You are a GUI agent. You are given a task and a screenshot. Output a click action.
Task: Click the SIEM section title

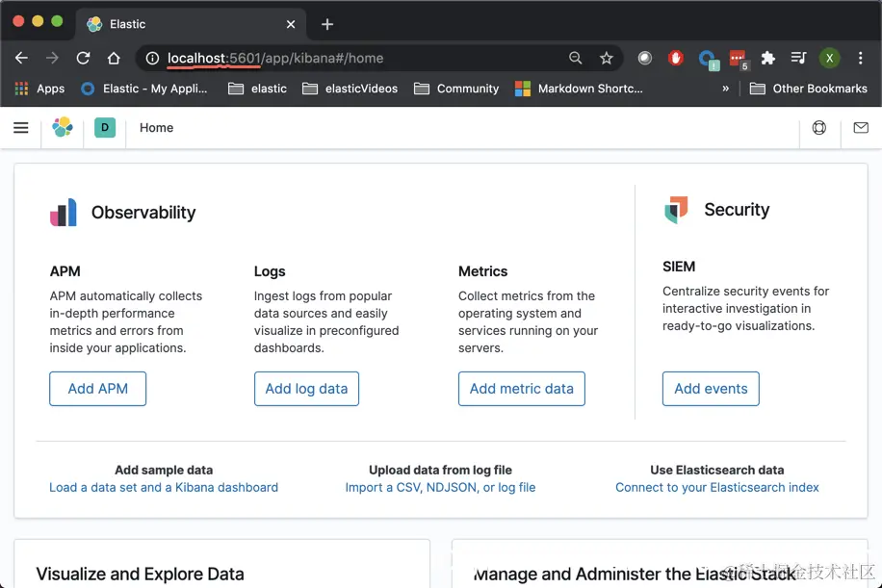coord(679,267)
